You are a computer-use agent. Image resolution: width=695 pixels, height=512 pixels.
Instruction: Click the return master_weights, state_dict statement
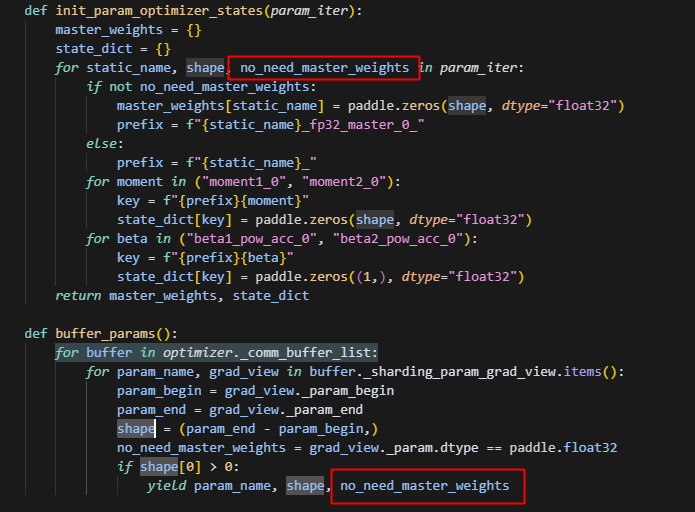coord(182,296)
